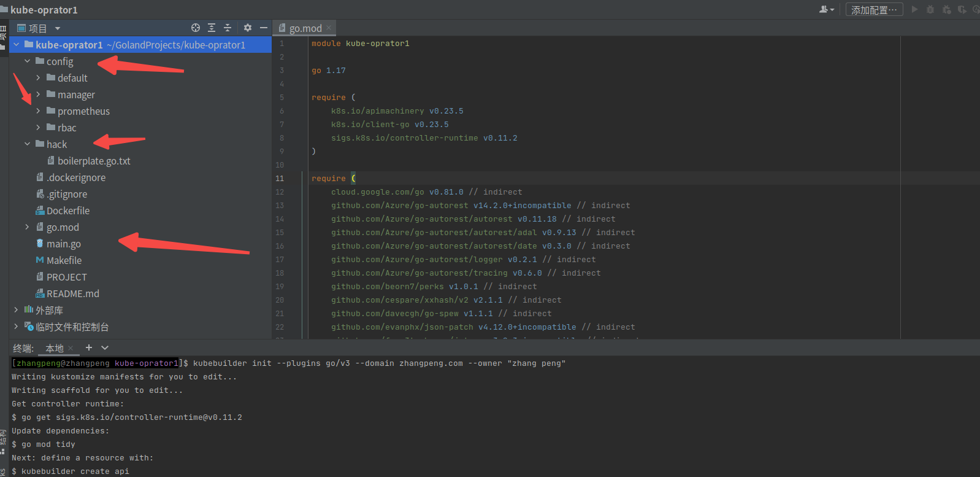Image resolution: width=980 pixels, height=477 pixels.
Task: Click the .gitignore file icon
Action: 40,194
